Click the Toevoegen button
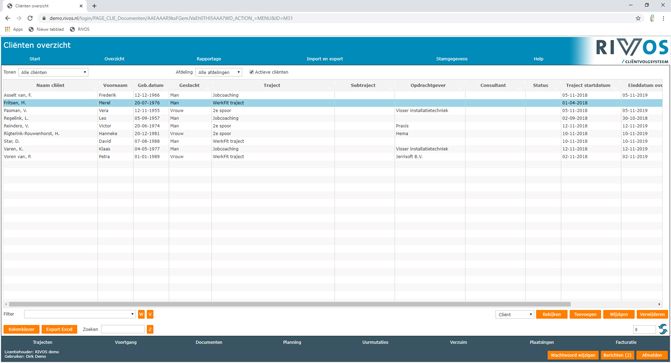This screenshot has height=363, width=671. (585, 314)
